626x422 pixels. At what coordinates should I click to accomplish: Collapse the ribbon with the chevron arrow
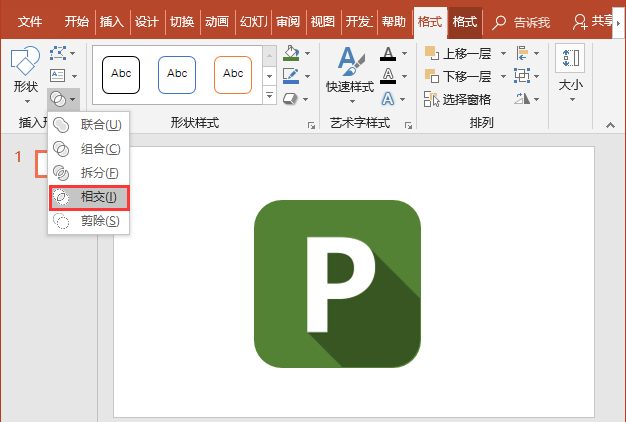click(610, 125)
